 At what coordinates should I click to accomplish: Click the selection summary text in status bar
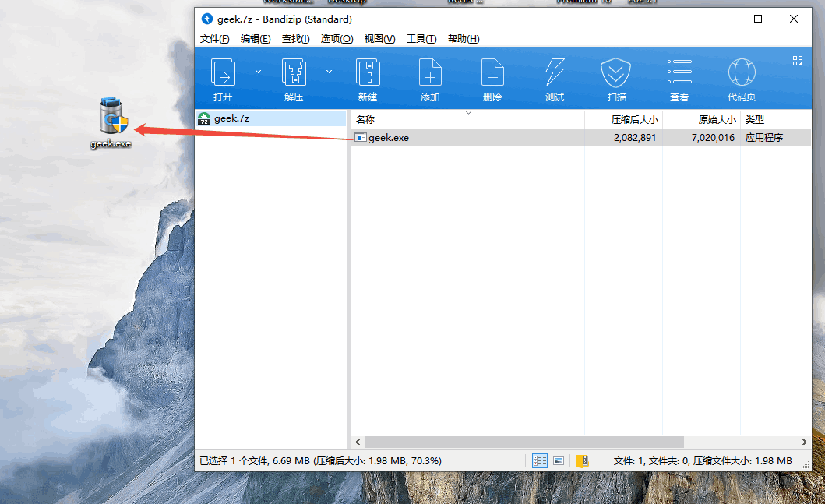coord(320,461)
